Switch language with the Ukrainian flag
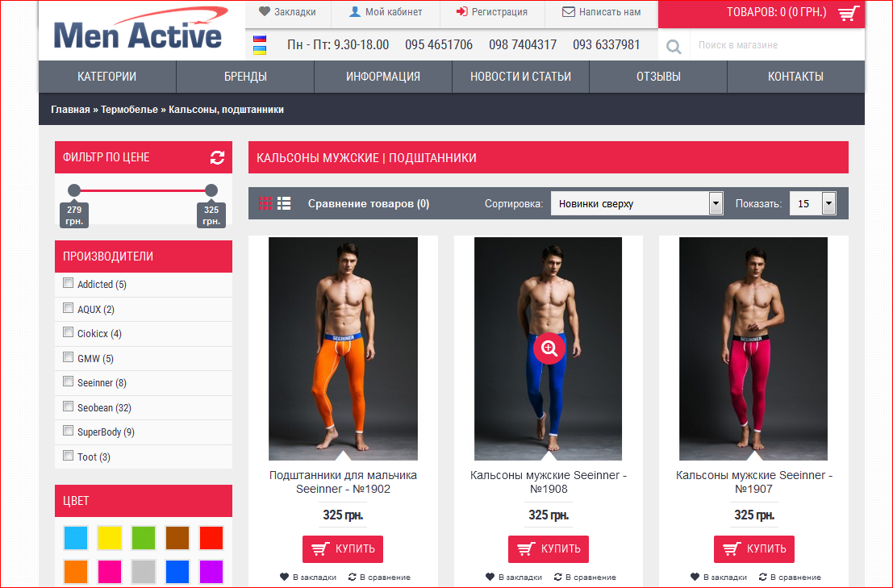Image resolution: width=893 pixels, height=588 pixels. tap(260, 50)
